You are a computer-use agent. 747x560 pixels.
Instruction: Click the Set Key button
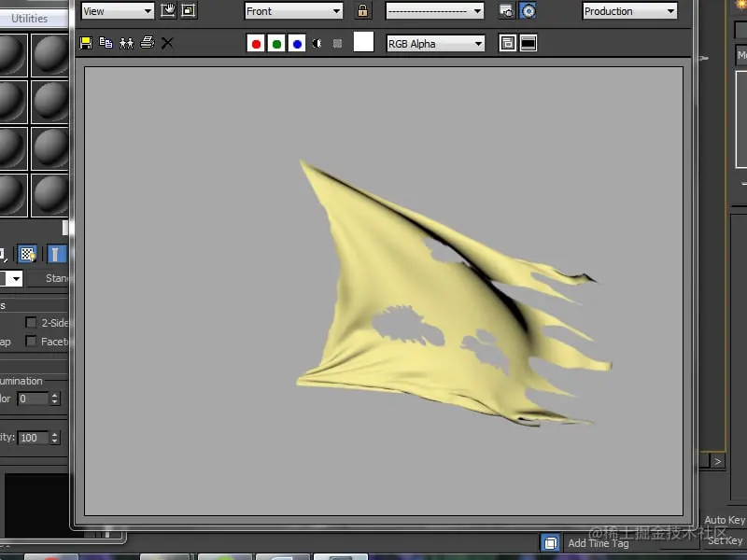[x=726, y=540]
